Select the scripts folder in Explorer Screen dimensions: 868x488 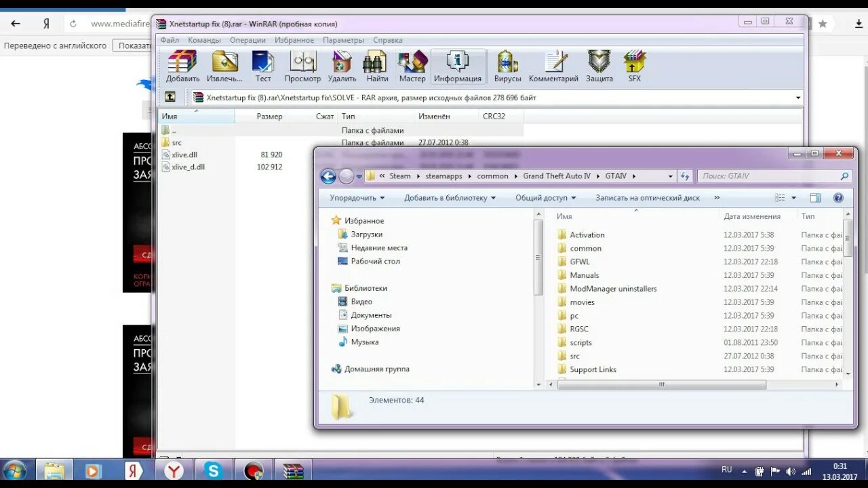click(580, 343)
